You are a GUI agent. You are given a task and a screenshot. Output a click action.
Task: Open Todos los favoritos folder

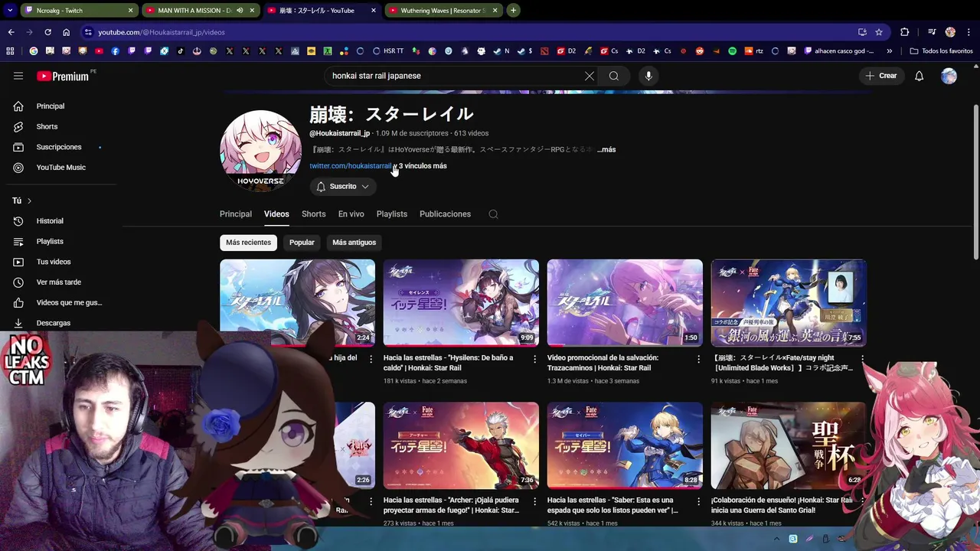click(941, 51)
